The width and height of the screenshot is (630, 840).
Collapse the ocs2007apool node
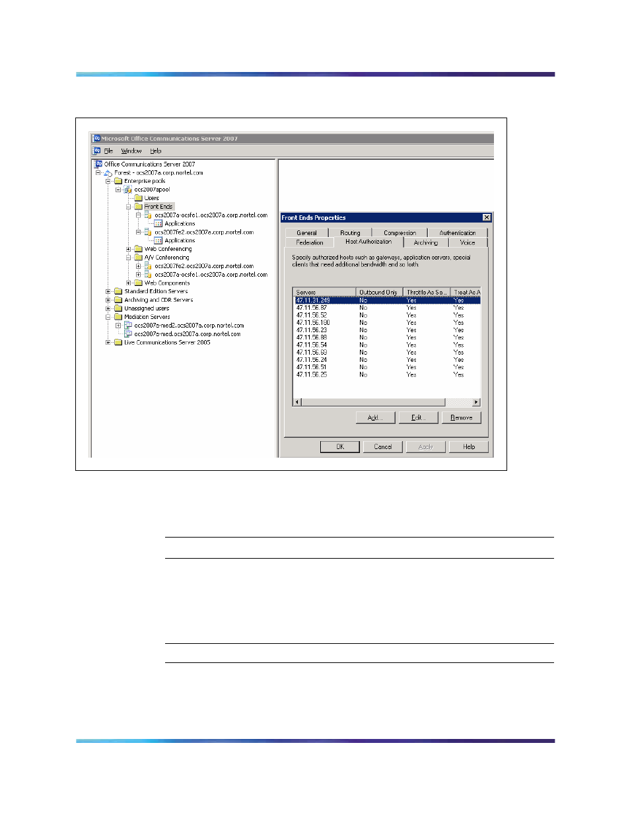coord(118,190)
